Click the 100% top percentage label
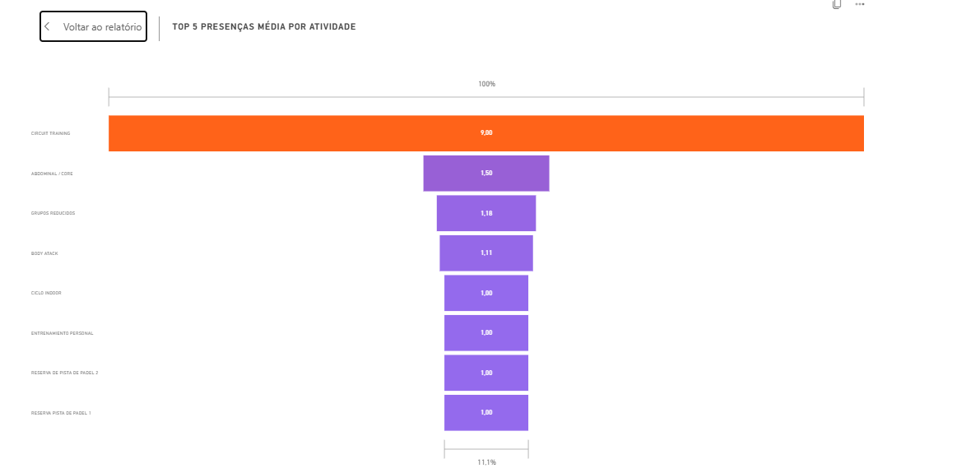 (487, 84)
